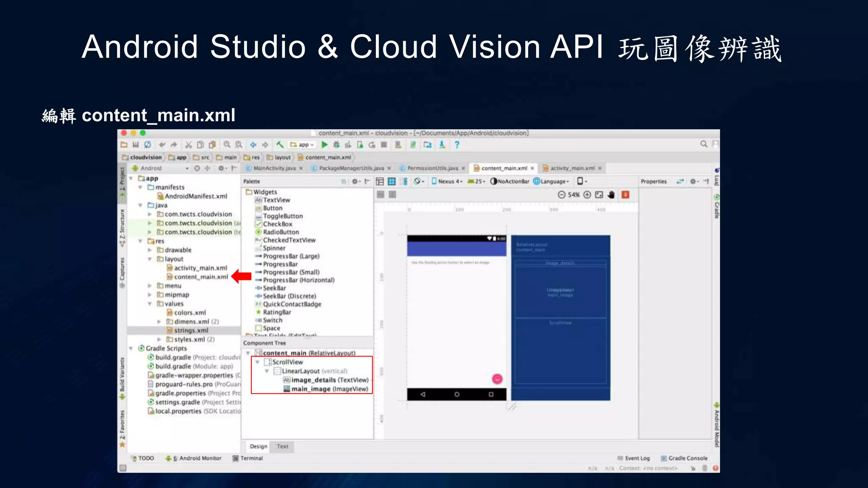The height and width of the screenshot is (488, 868).
Task: Open Project panel settings gear icon
Action: [222, 169]
